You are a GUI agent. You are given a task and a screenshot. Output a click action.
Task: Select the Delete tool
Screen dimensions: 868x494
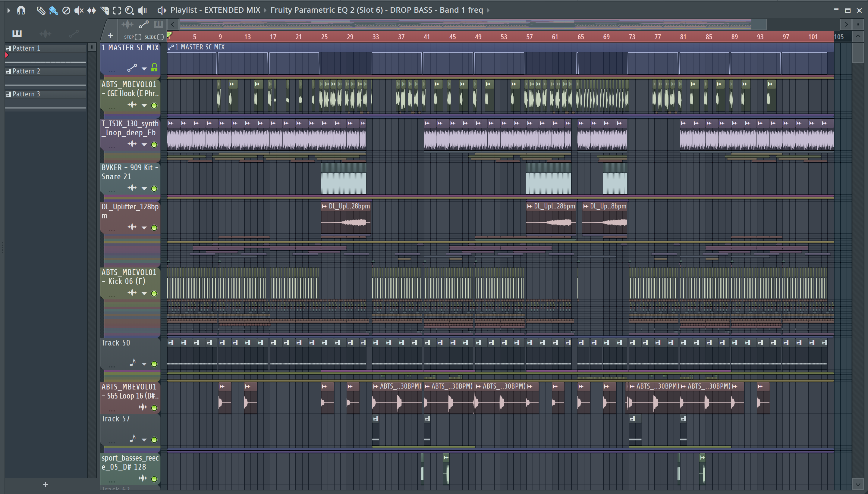66,11
